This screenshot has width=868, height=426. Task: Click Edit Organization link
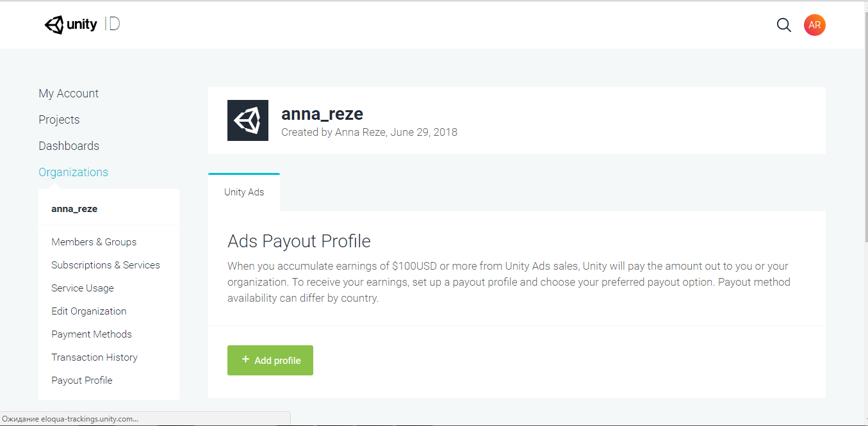(x=89, y=311)
